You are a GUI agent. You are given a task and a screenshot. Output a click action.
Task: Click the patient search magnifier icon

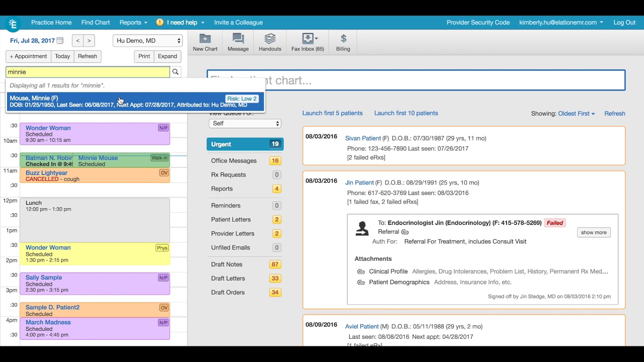coord(176,72)
